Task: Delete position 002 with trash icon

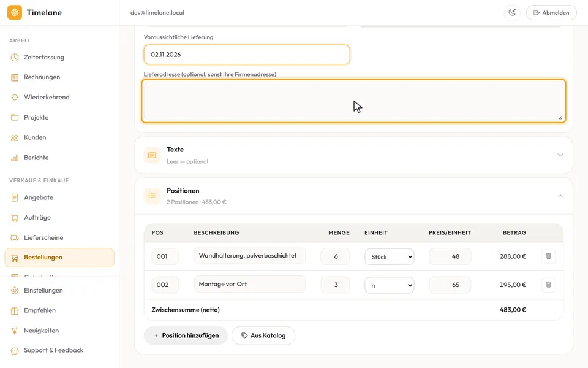Action: pyautogui.click(x=548, y=285)
